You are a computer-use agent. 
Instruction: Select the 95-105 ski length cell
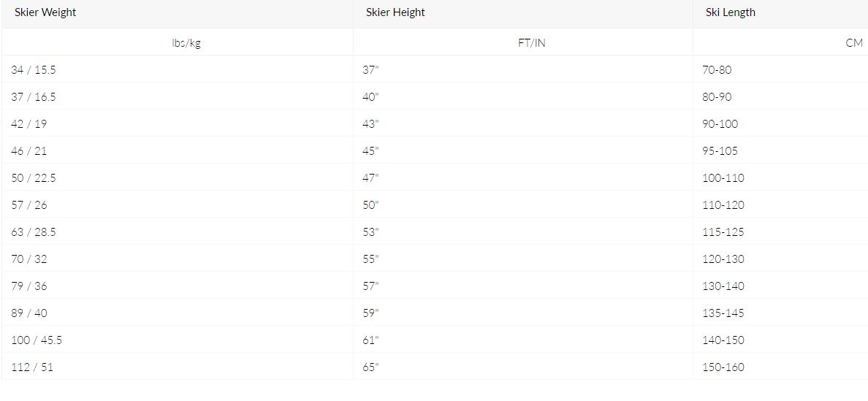click(720, 151)
